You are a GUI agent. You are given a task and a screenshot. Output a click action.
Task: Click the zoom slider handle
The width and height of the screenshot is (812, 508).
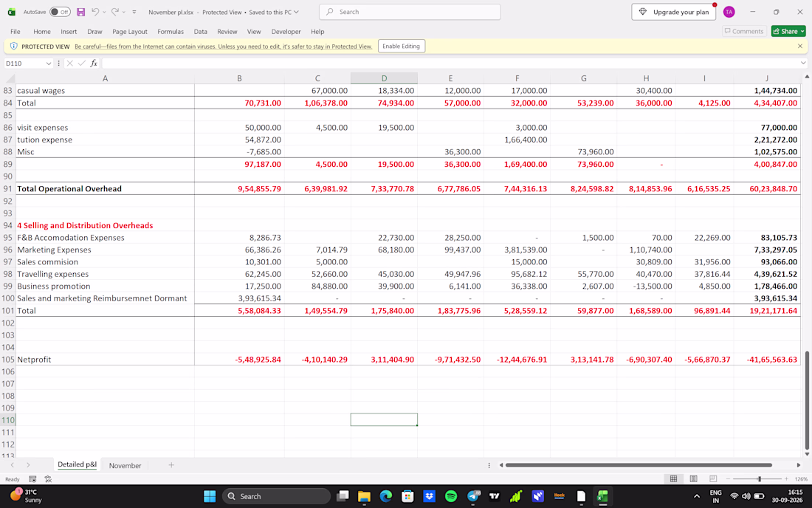pyautogui.click(x=759, y=479)
